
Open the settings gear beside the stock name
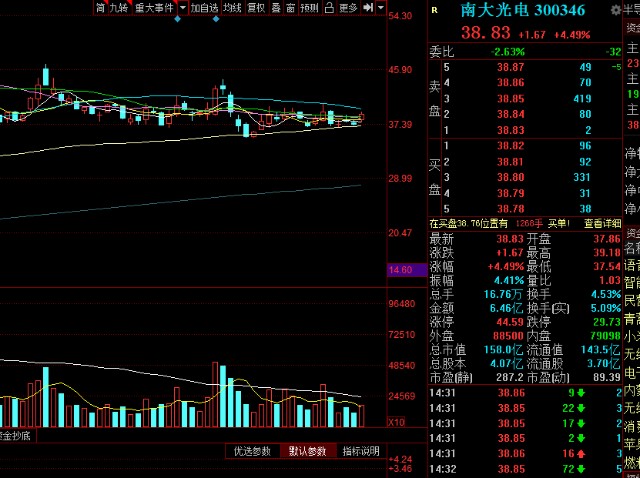616,10
